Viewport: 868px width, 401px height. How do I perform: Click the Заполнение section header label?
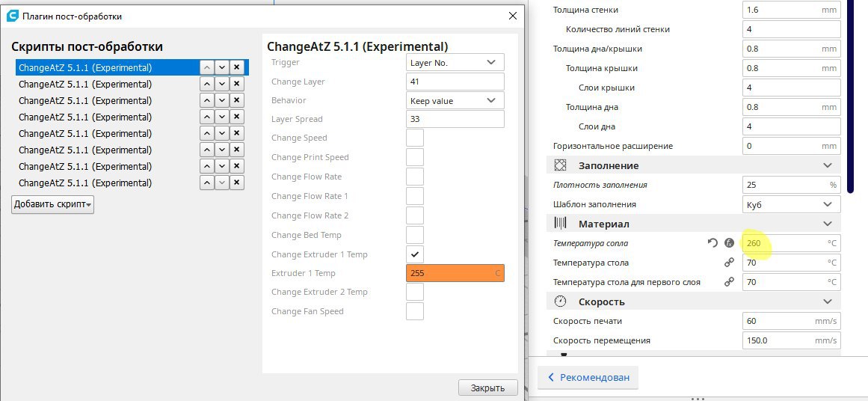tap(609, 165)
